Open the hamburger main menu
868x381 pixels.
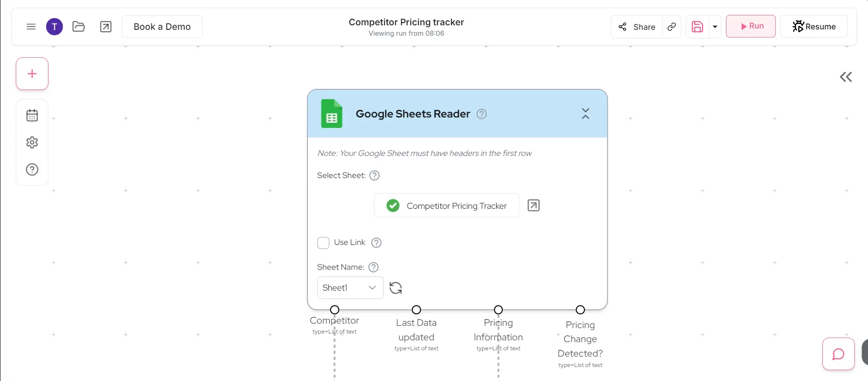click(31, 27)
